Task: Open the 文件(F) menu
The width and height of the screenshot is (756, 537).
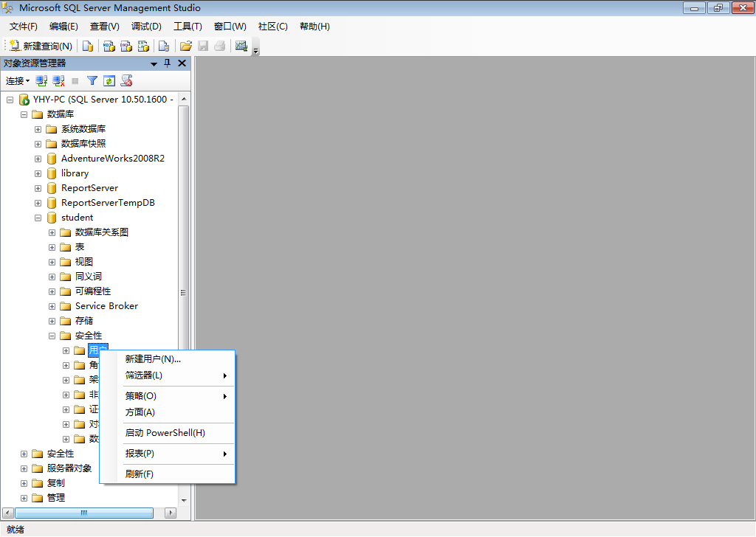Action: click(x=23, y=27)
